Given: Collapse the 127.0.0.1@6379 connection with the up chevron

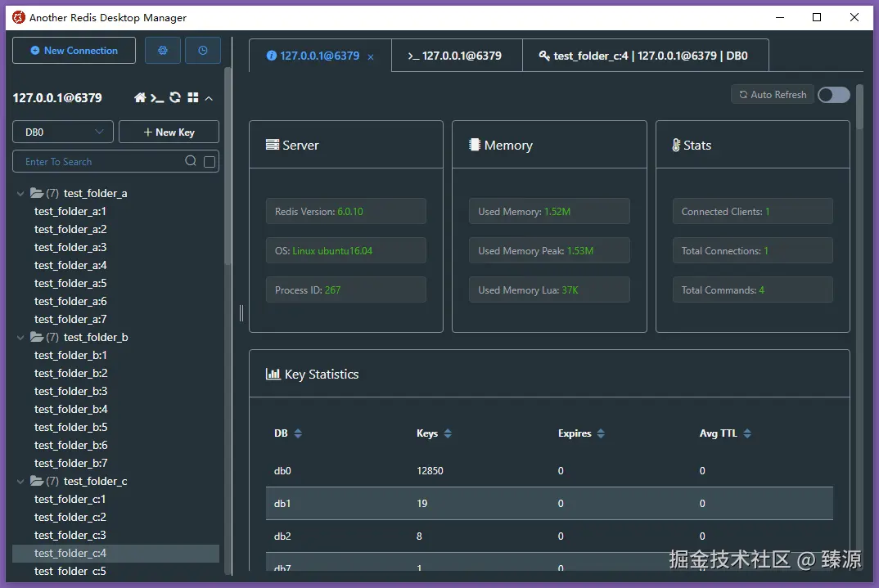Looking at the screenshot, I should pyautogui.click(x=209, y=99).
